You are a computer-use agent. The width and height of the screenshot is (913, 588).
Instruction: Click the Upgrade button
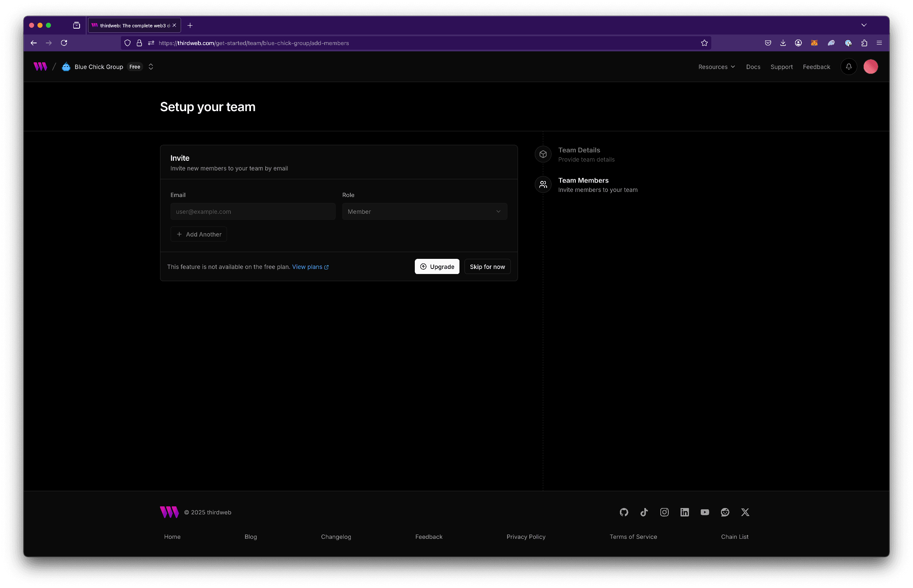437,266
